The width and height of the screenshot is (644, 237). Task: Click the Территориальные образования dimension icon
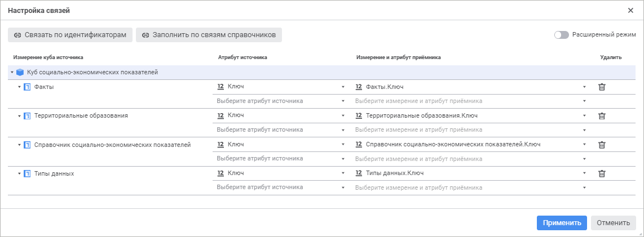(x=27, y=116)
